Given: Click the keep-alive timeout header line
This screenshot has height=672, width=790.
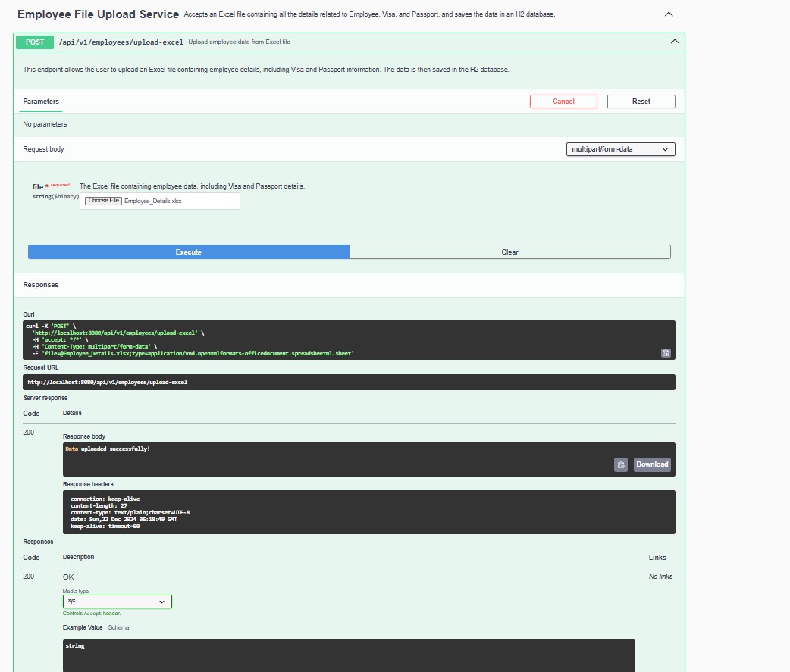Looking at the screenshot, I should (x=105, y=526).
